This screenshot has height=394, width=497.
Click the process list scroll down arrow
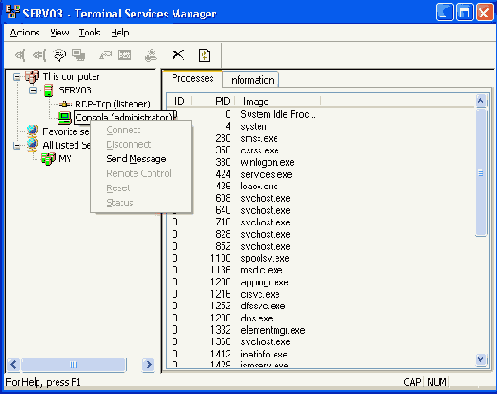pos(480,359)
